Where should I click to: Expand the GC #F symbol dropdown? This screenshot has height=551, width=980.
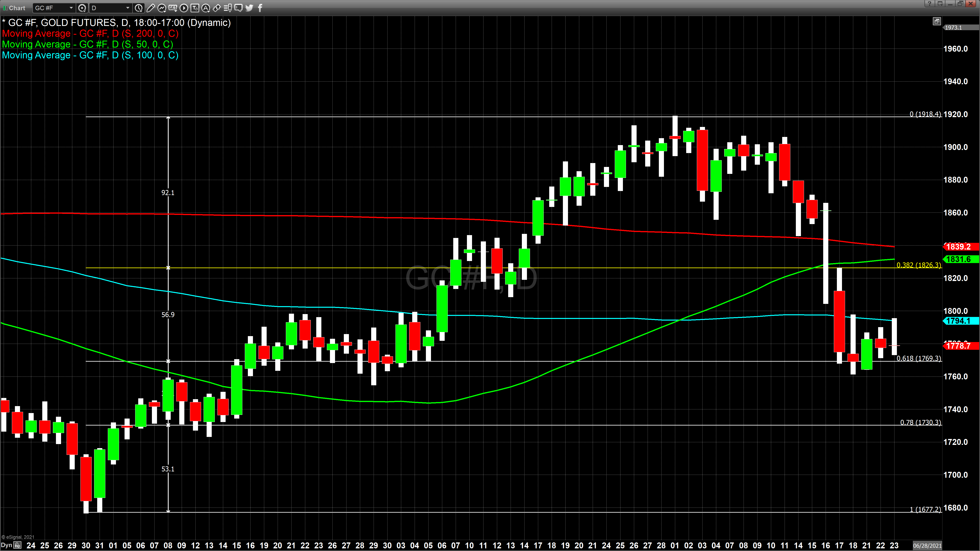point(71,8)
